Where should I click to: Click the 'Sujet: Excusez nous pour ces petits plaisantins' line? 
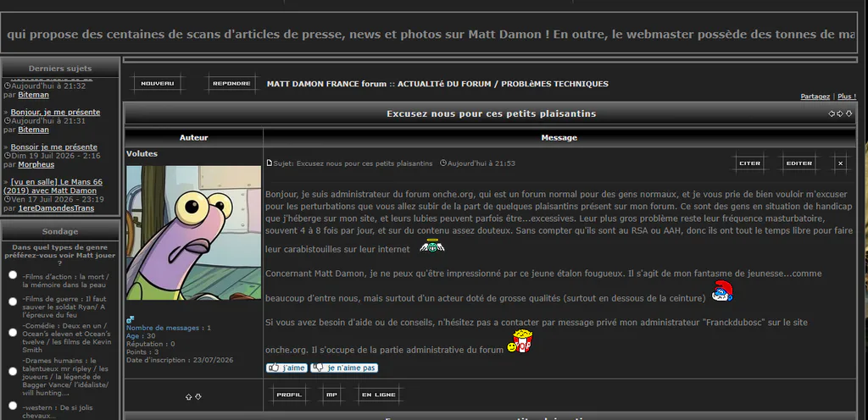pos(353,163)
